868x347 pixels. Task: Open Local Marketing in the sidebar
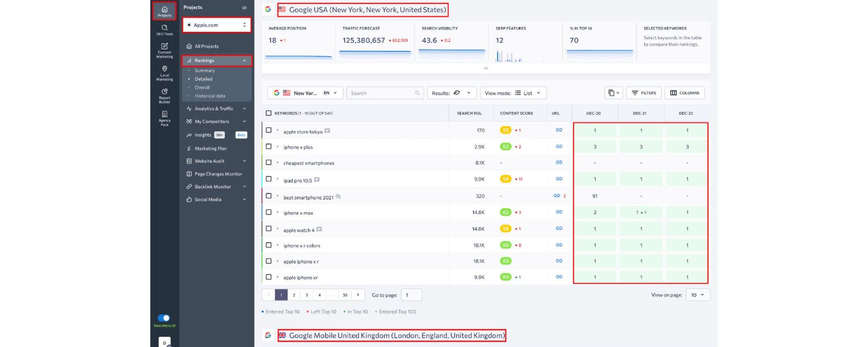(164, 72)
